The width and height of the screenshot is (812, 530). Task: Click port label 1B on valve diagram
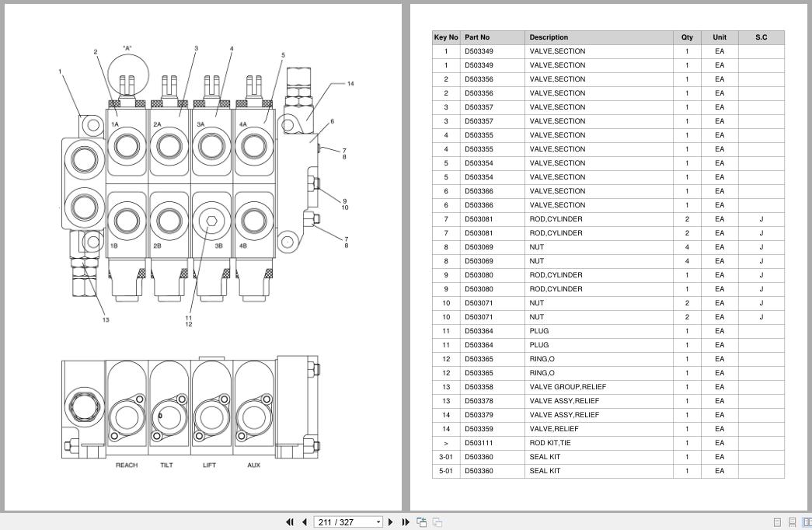114,246
